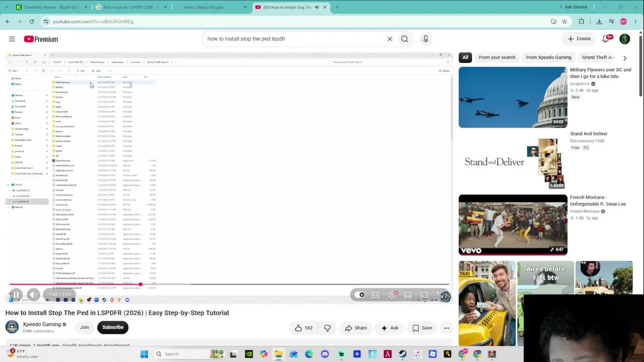Open the Create menu
Viewport: 644px width, 362px height.
[579, 39]
